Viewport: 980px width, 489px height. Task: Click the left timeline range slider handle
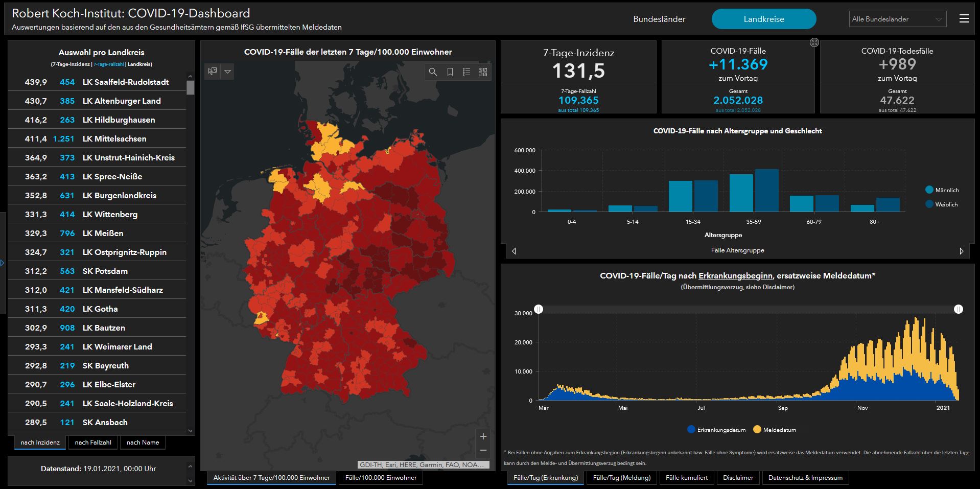(x=539, y=309)
